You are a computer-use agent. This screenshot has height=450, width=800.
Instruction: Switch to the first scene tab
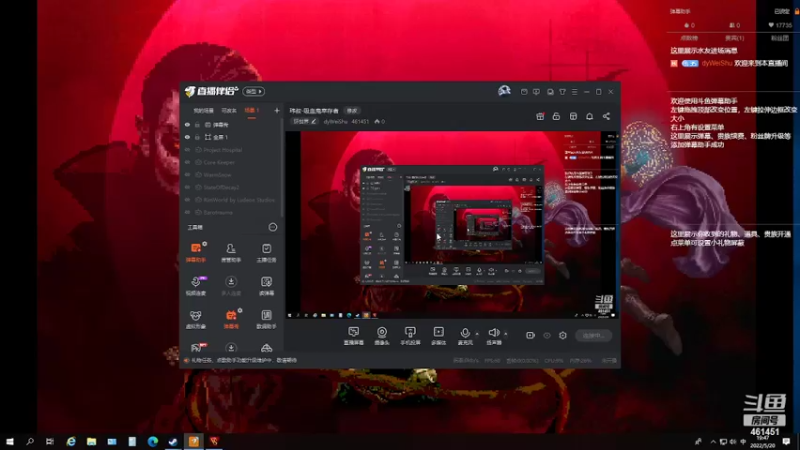[x=203, y=111]
